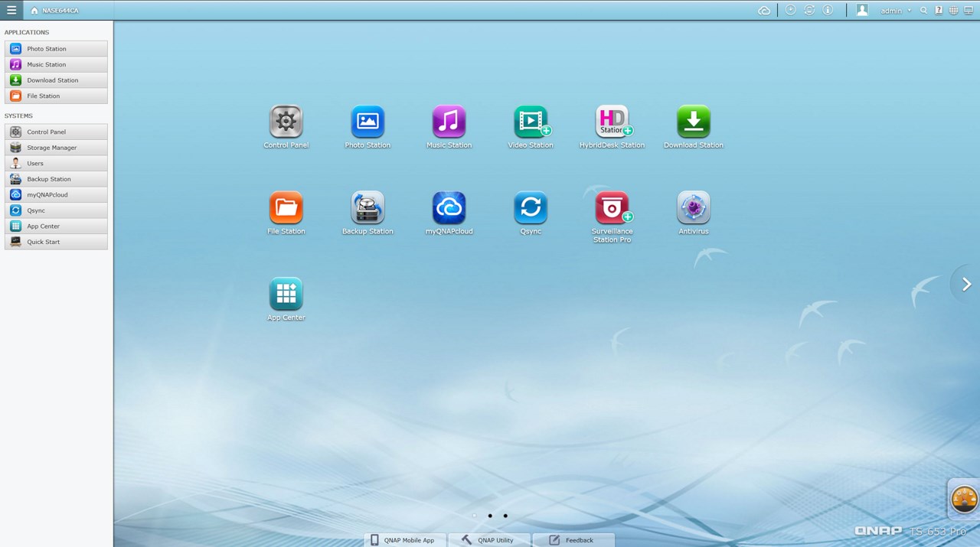Open the HybridDesk Station desktop icon
The width and height of the screenshot is (980, 547).
(612, 122)
